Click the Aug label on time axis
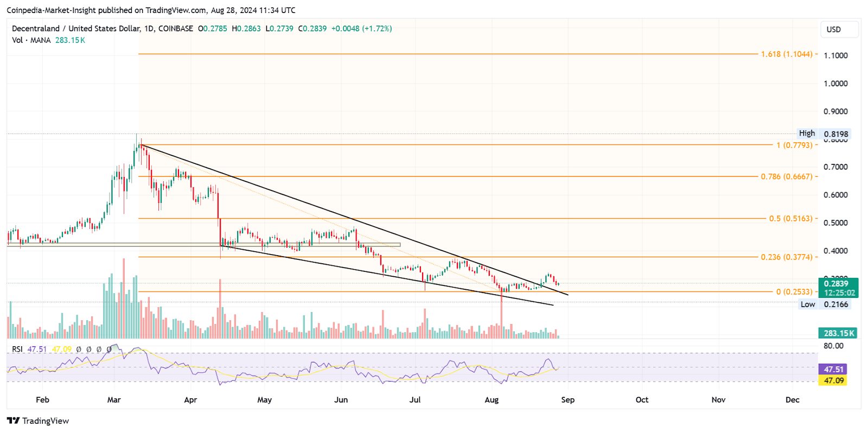 (492, 400)
